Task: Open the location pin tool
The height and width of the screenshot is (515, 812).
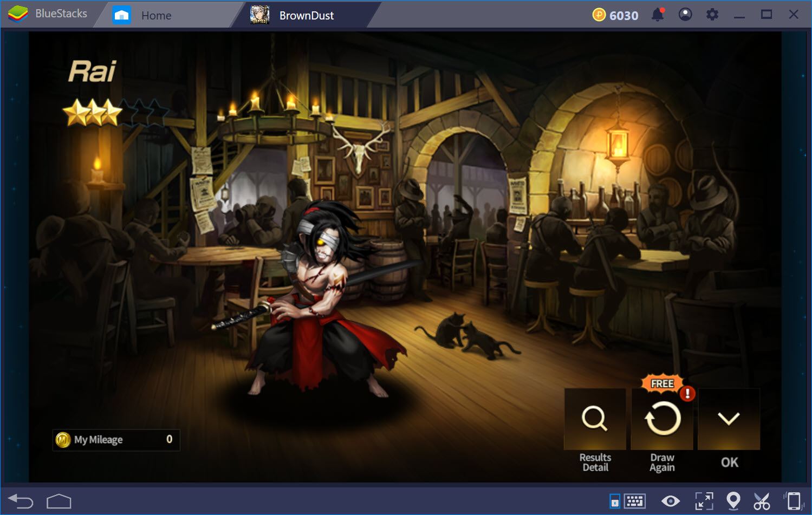Action: tap(733, 501)
